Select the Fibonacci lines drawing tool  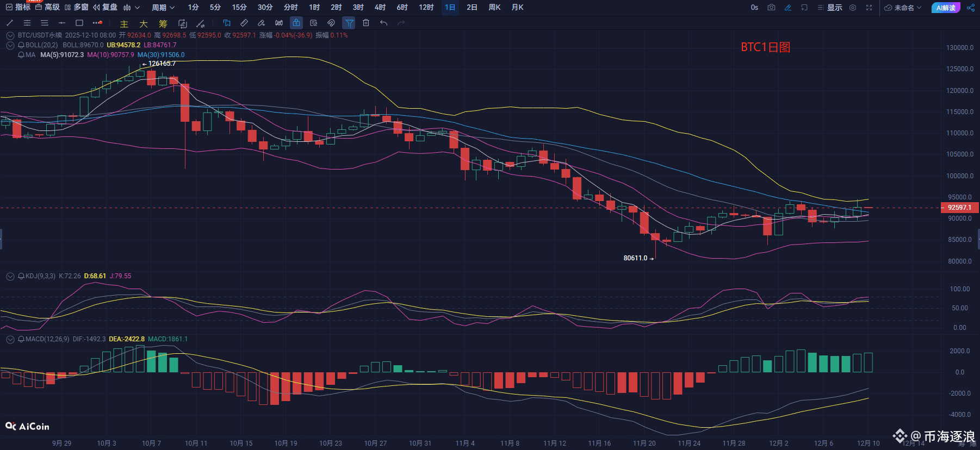pos(27,23)
